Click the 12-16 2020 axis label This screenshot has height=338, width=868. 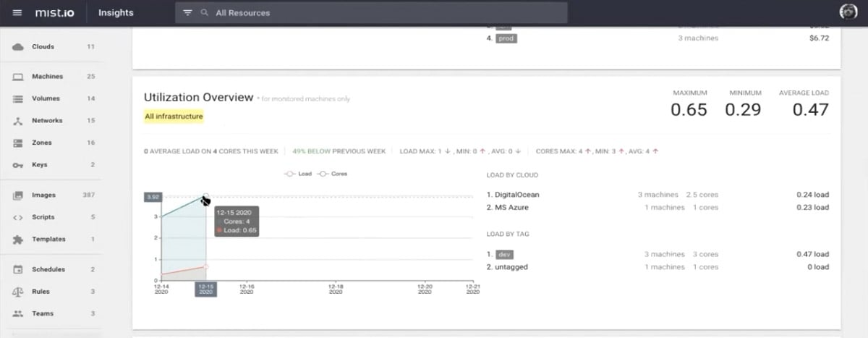click(247, 289)
